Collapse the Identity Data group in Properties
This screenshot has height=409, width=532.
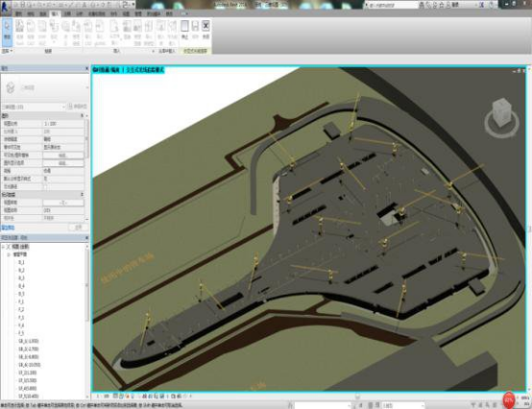[83, 195]
